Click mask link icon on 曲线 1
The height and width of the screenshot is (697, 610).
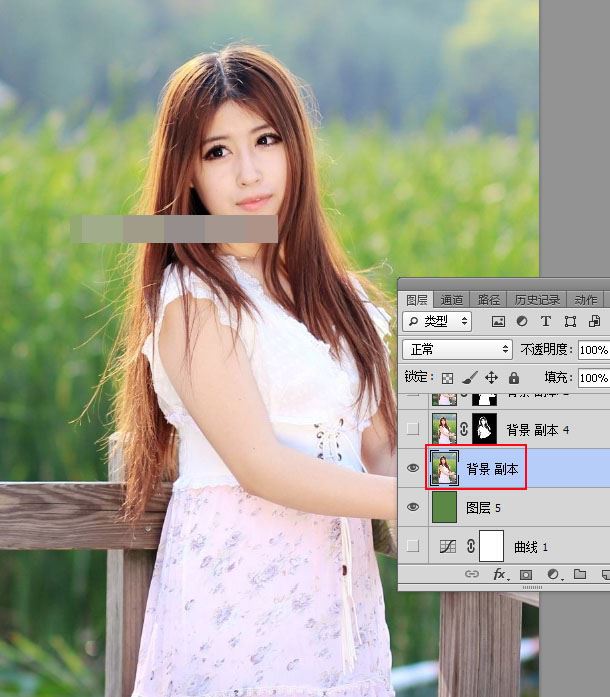pos(471,546)
